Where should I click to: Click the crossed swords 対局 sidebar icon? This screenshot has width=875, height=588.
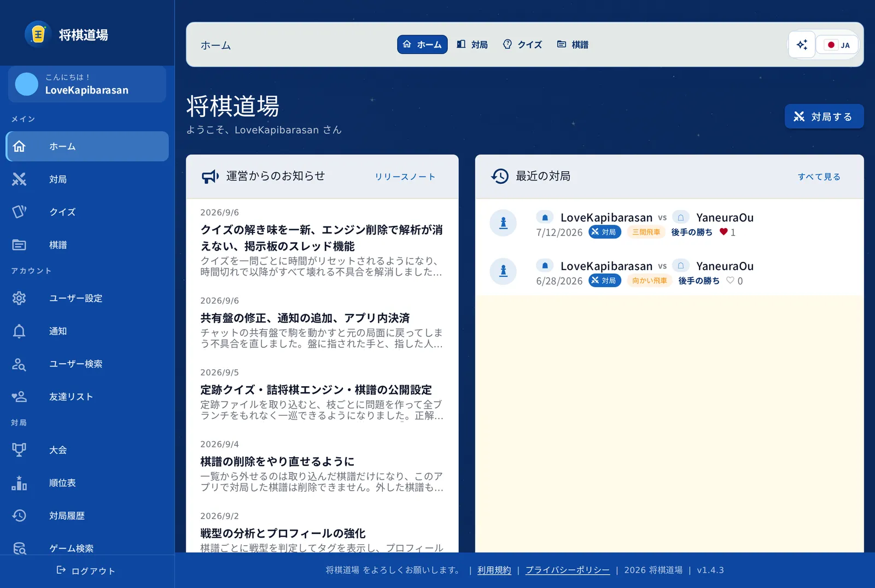[19, 179]
